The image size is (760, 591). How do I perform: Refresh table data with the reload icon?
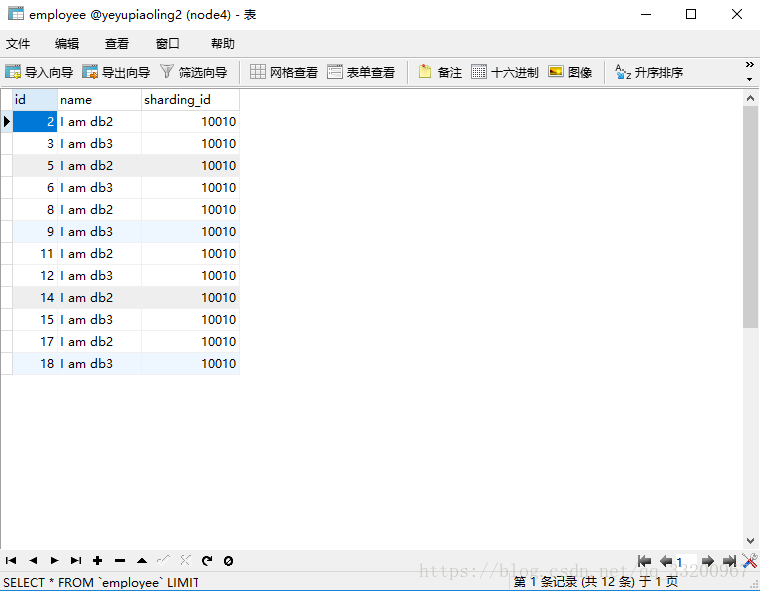pos(207,561)
